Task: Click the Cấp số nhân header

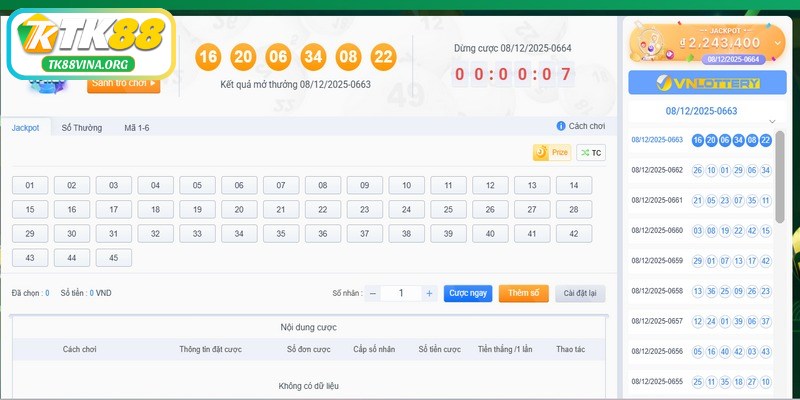Action: pos(374,349)
